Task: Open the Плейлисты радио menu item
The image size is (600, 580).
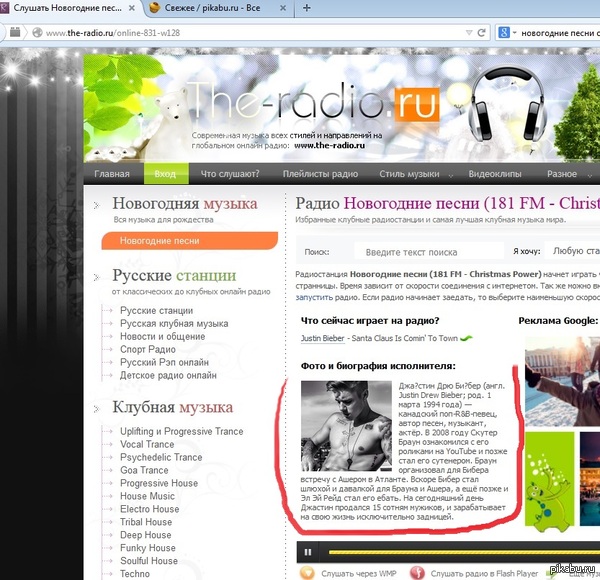Action: (320, 174)
